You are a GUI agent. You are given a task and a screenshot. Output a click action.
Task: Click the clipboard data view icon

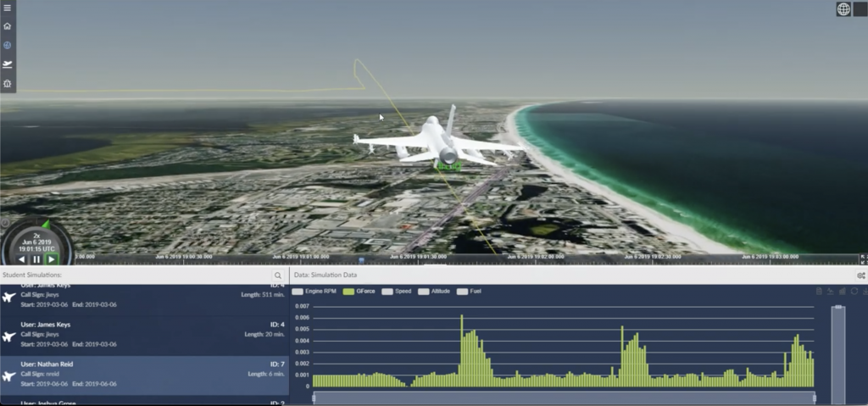click(x=819, y=292)
